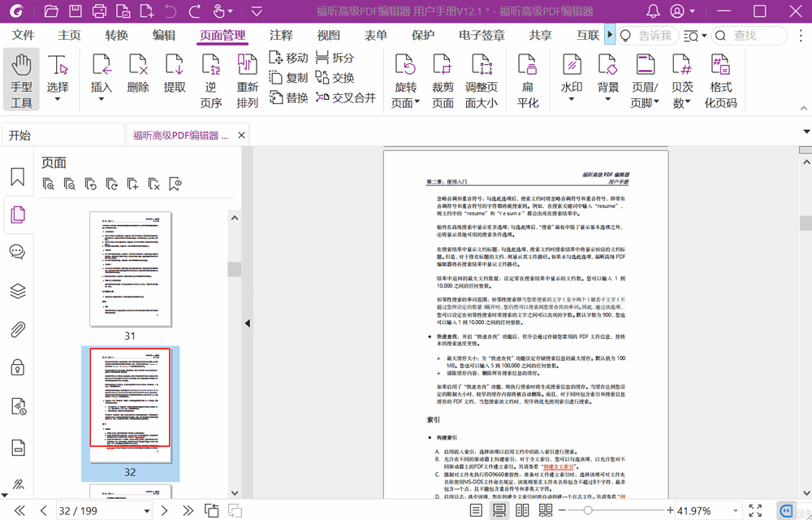Open the touch mode dropdown arrow
The image size is (812, 520).
[x=231, y=11]
